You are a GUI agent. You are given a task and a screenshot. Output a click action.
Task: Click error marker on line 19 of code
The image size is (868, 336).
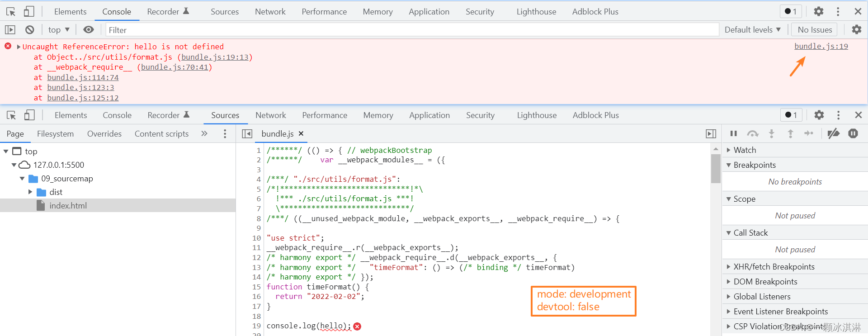tap(357, 327)
